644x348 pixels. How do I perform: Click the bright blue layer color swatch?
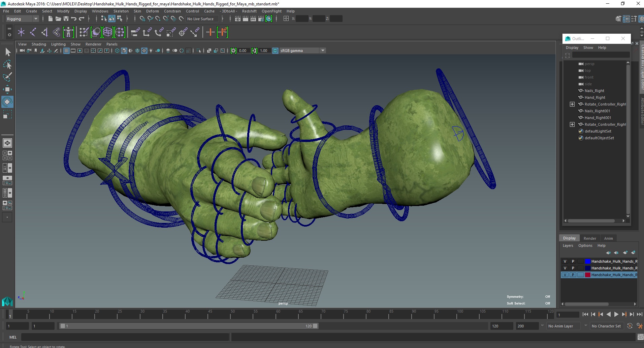[x=588, y=261]
